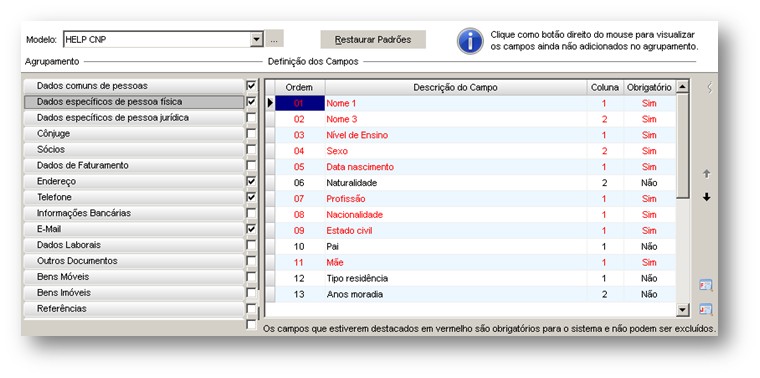Select the Naturalidade field row
760x378 pixels.
(470, 183)
